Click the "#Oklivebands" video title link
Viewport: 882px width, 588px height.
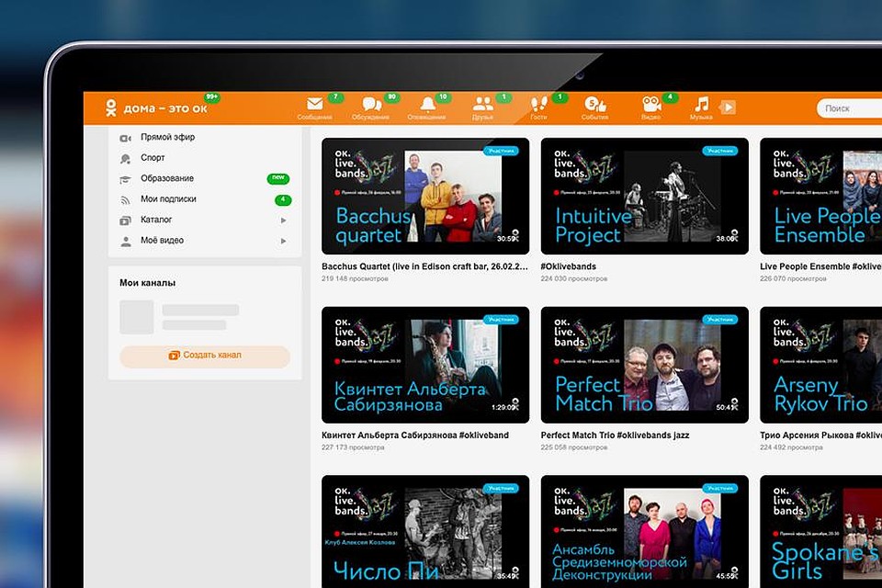(568, 266)
